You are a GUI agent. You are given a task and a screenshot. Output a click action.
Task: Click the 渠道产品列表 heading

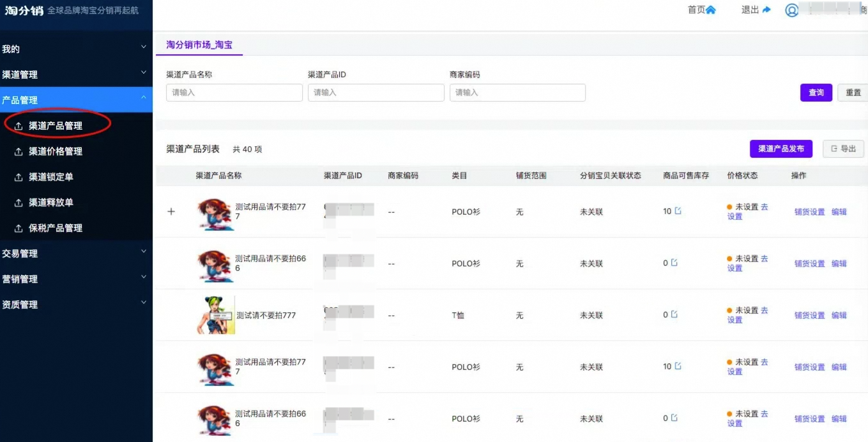pyautogui.click(x=193, y=149)
